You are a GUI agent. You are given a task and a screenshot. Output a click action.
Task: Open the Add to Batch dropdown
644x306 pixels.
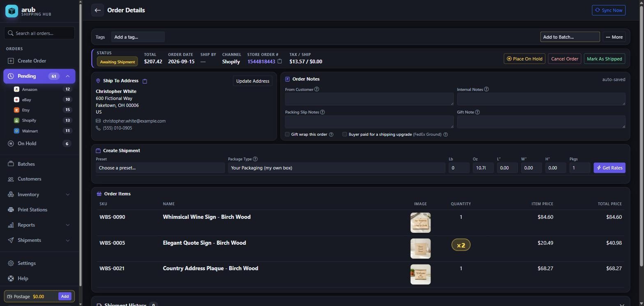pyautogui.click(x=570, y=37)
